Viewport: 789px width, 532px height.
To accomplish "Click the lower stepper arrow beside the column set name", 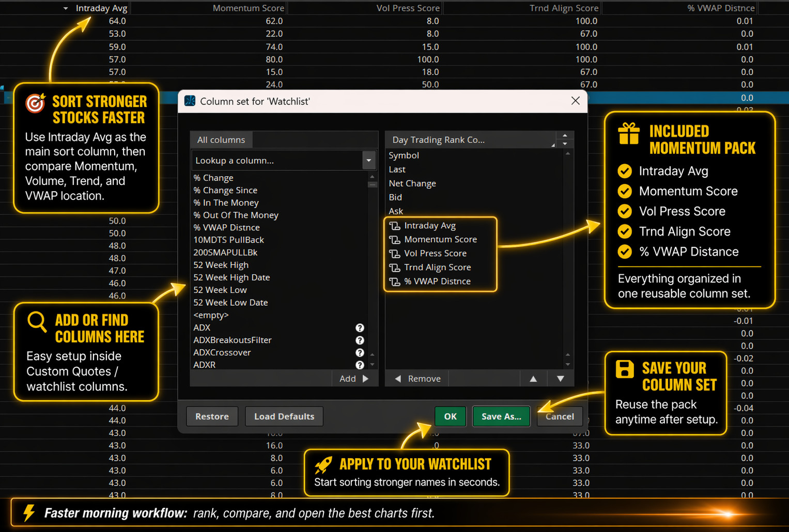I will click(x=565, y=144).
